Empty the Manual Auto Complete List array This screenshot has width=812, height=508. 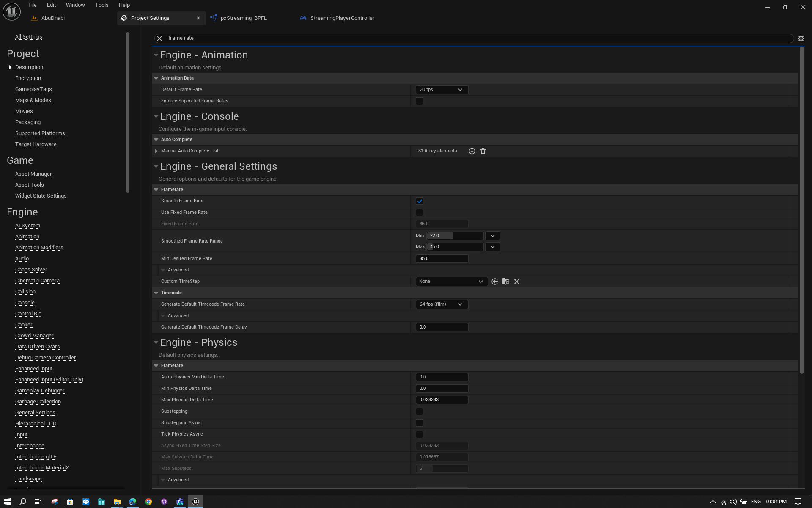coord(483,151)
